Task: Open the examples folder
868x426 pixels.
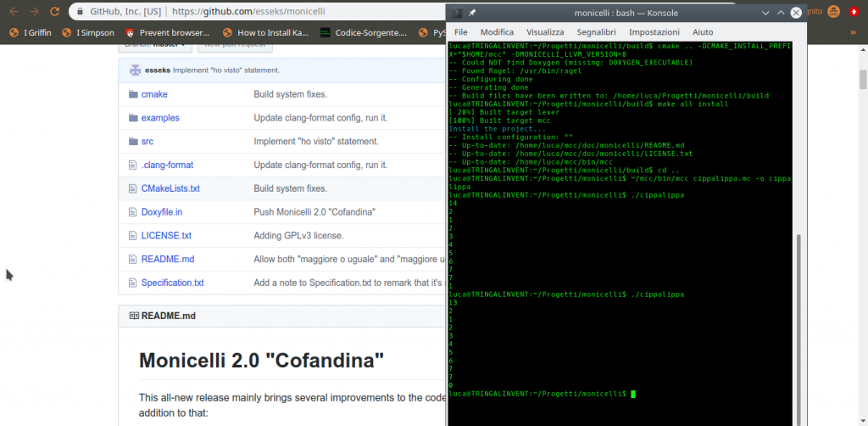Action: coord(160,118)
